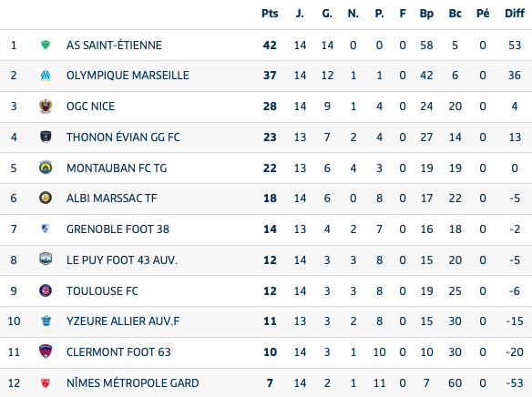The image size is (532, 397).
Task: Click the Olympique Marseille logo icon
Action: coord(46,75)
